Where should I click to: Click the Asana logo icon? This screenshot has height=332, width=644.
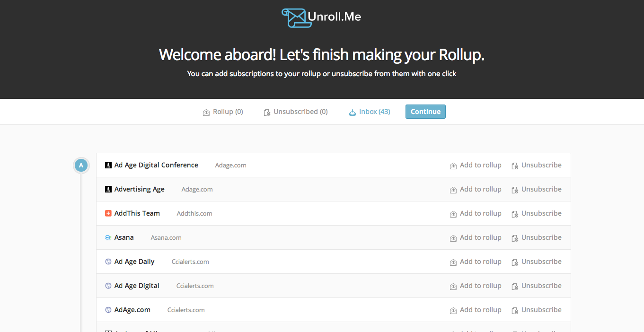tap(108, 237)
